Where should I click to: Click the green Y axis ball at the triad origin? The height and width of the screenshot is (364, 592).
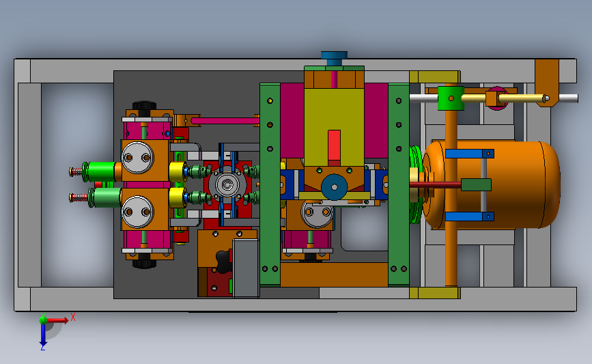coord(43,320)
